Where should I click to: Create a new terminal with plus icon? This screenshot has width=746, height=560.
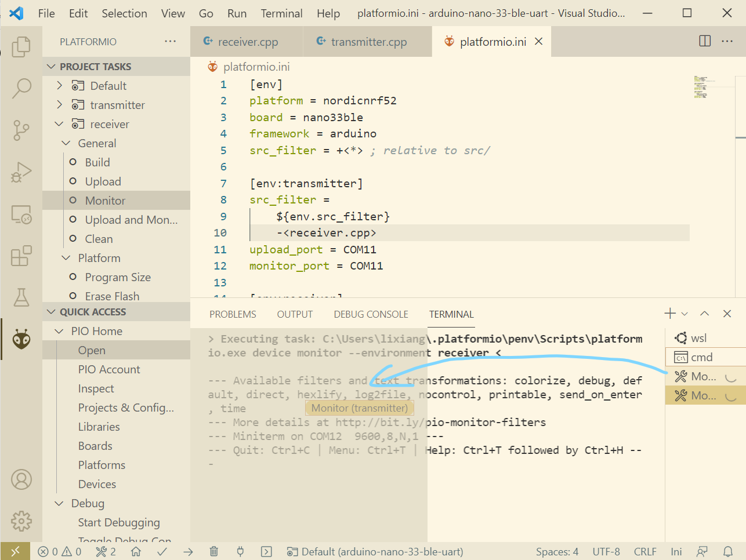[x=670, y=314]
